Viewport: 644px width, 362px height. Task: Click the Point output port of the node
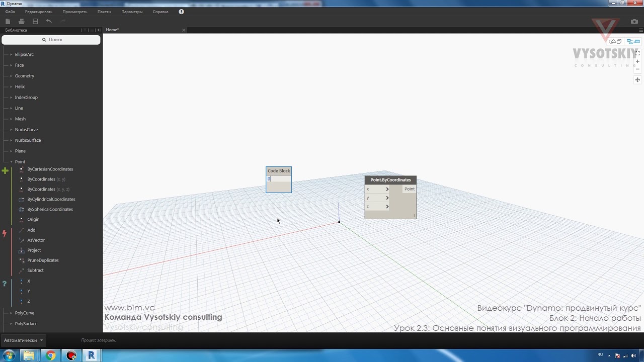[x=410, y=189]
